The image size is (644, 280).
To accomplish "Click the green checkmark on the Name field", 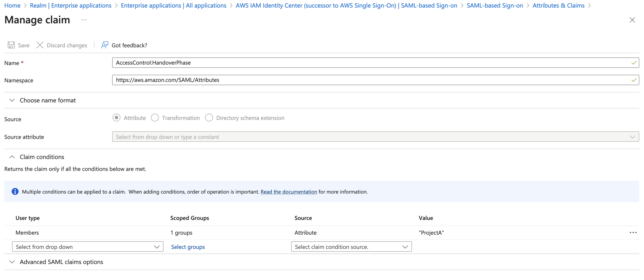I will [x=634, y=63].
